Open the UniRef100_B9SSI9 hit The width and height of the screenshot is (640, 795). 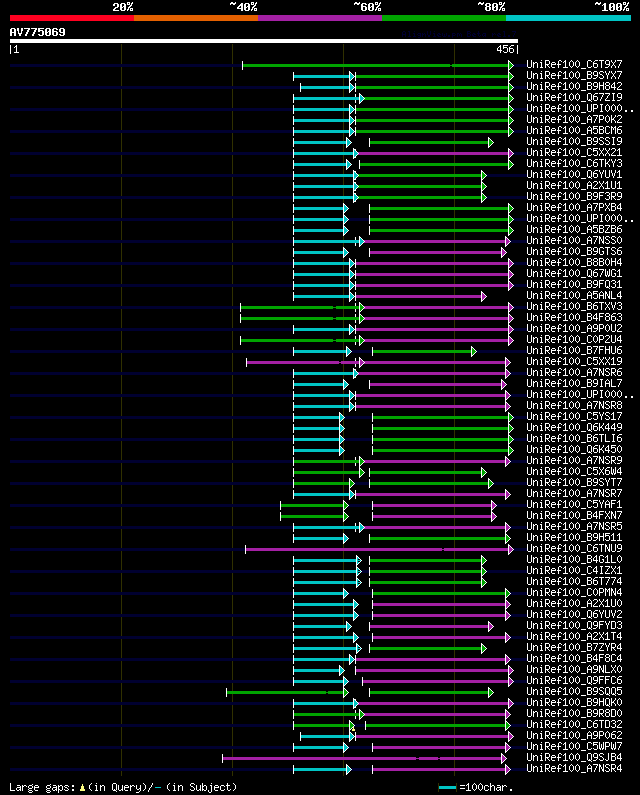574,141
